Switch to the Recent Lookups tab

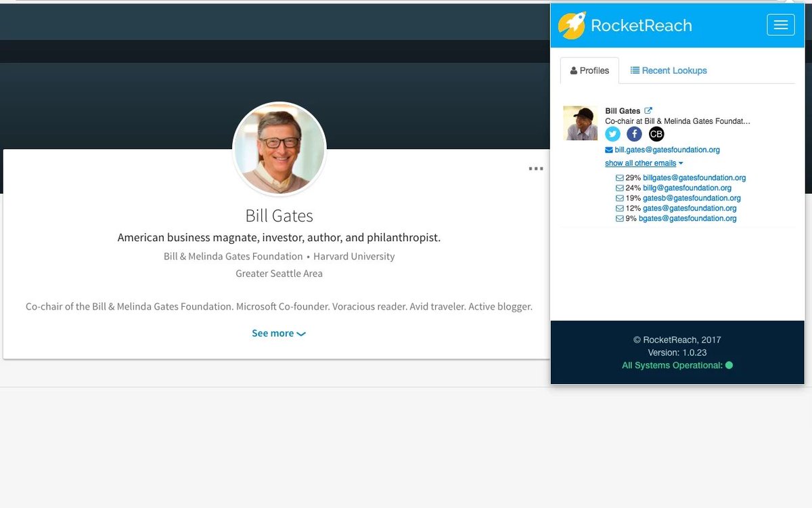tap(669, 70)
